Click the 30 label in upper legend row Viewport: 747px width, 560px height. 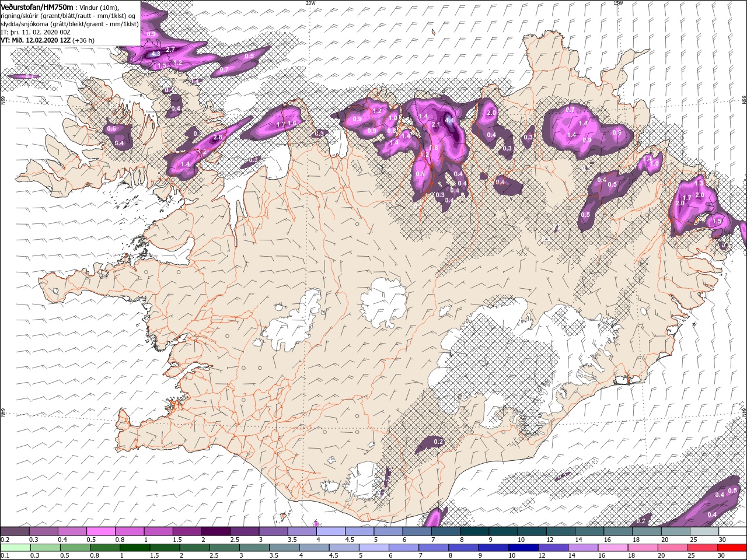click(x=722, y=540)
